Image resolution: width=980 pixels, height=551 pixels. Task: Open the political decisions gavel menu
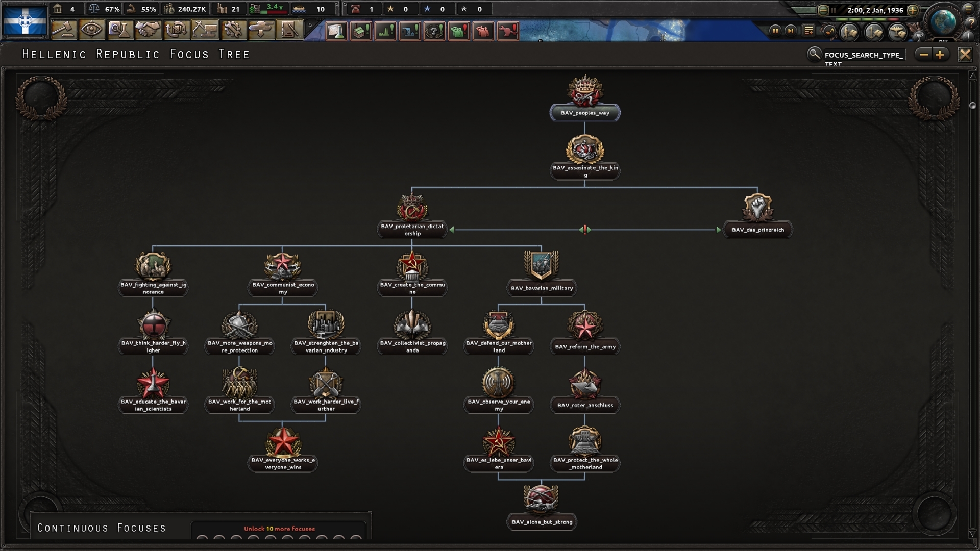(x=64, y=30)
